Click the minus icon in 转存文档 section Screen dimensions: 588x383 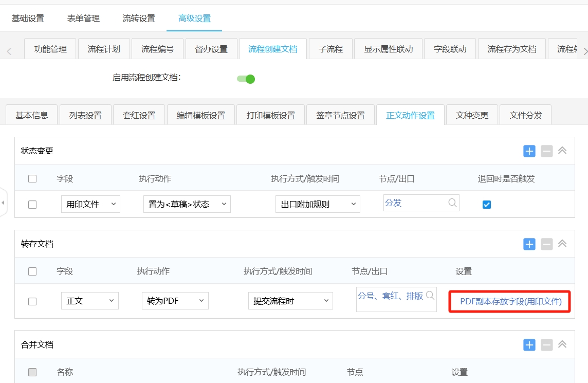coord(546,244)
